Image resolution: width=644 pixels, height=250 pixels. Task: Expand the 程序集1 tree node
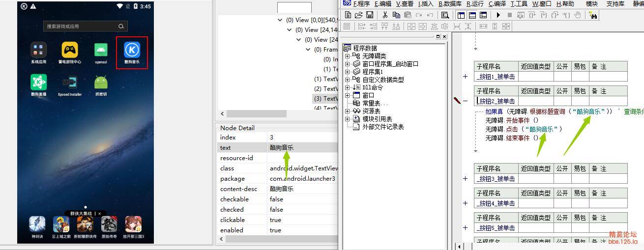point(347,72)
